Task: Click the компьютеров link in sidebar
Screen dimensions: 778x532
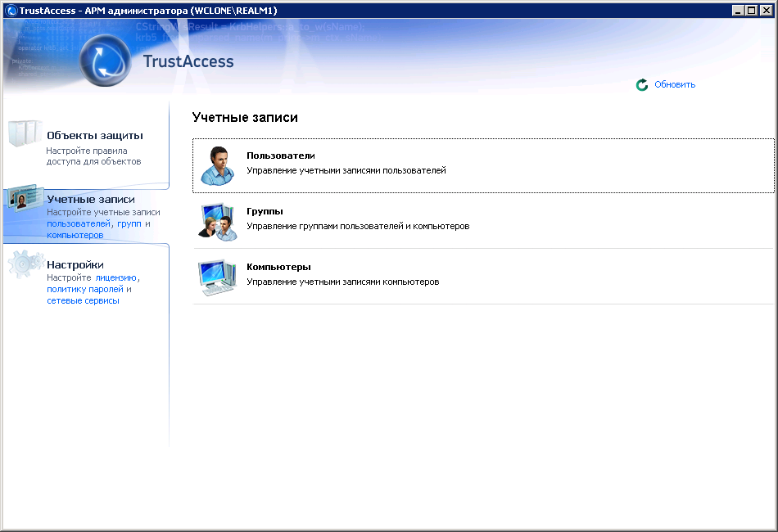Action: tap(75, 236)
